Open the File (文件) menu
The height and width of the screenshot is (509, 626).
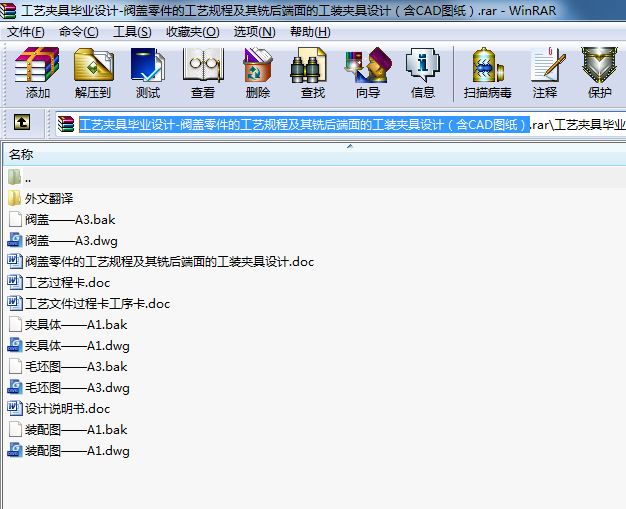tap(26, 31)
